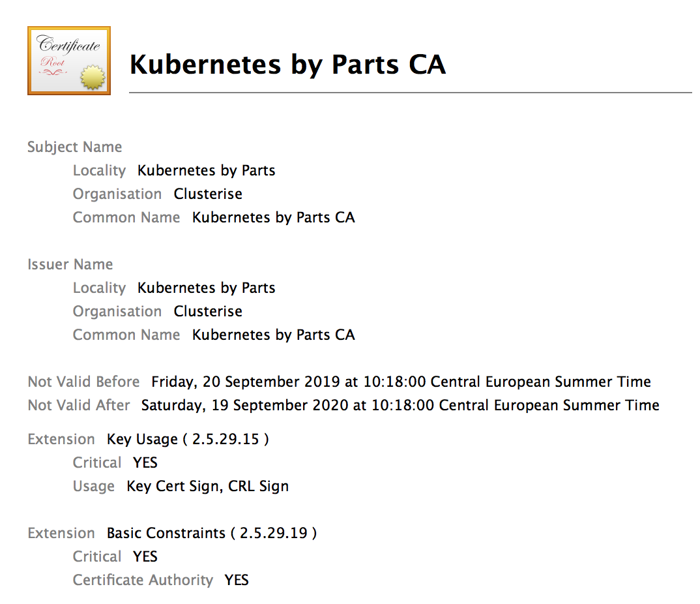Image resolution: width=700 pixels, height=604 pixels.
Task: Click the Certificate Authority label
Action: [x=143, y=580]
